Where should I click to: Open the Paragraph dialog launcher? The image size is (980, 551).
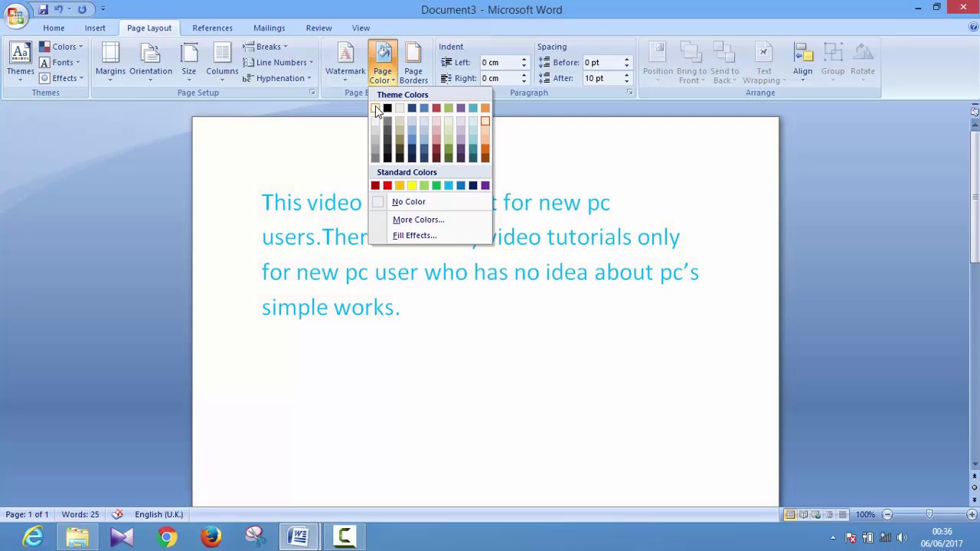(x=630, y=93)
